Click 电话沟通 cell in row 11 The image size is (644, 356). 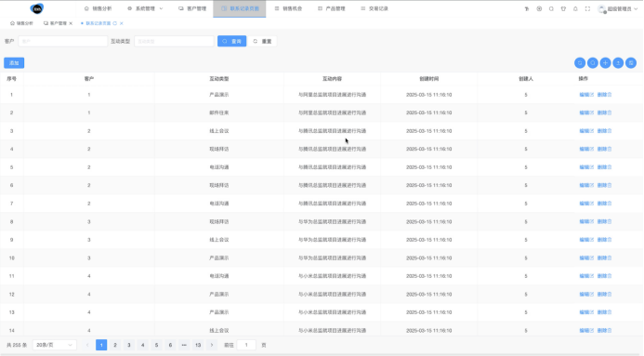pyautogui.click(x=219, y=276)
